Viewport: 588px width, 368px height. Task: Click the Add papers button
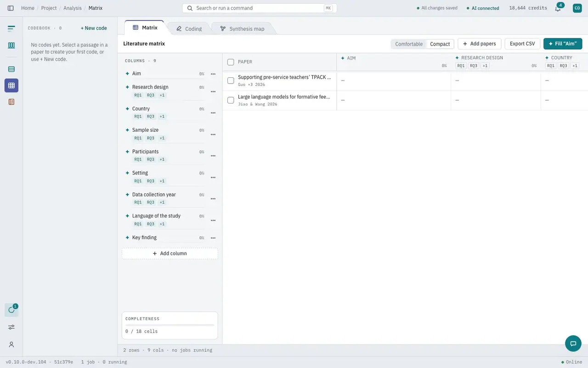pyautogui.click(x=480, y=44)
